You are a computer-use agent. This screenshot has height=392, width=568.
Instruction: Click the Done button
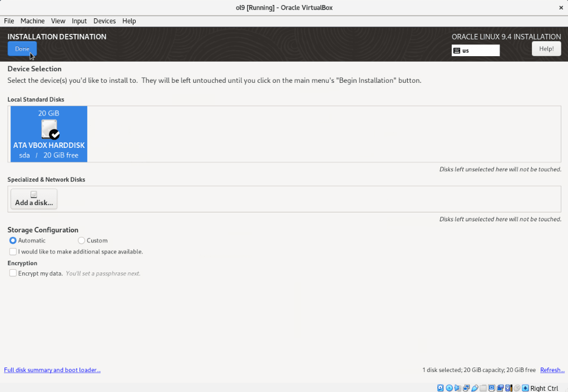tap(22, 49)
